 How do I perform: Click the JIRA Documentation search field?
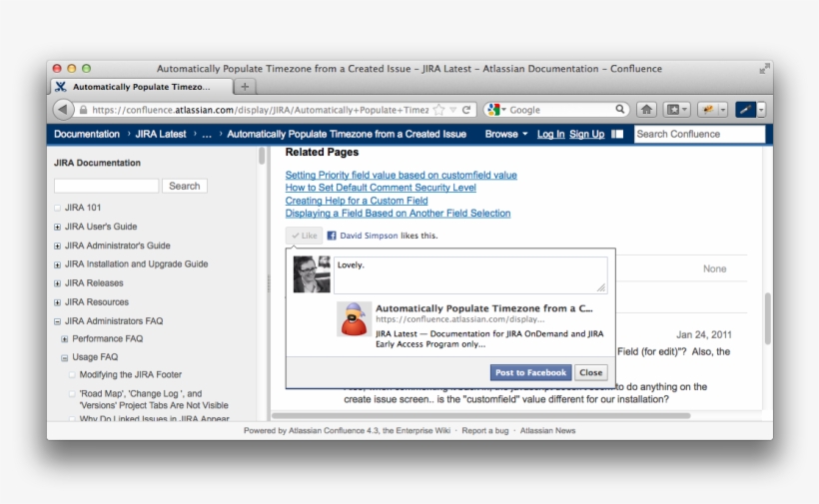[106, 186]
